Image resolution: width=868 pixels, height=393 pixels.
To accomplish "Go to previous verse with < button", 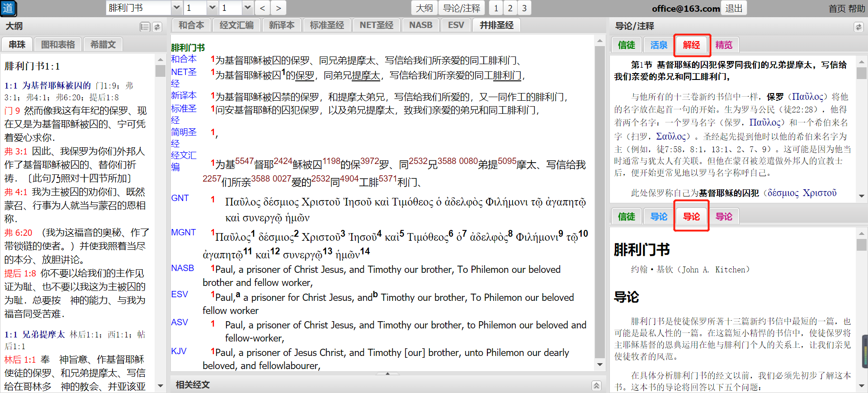I will click(x=262, y=8).
